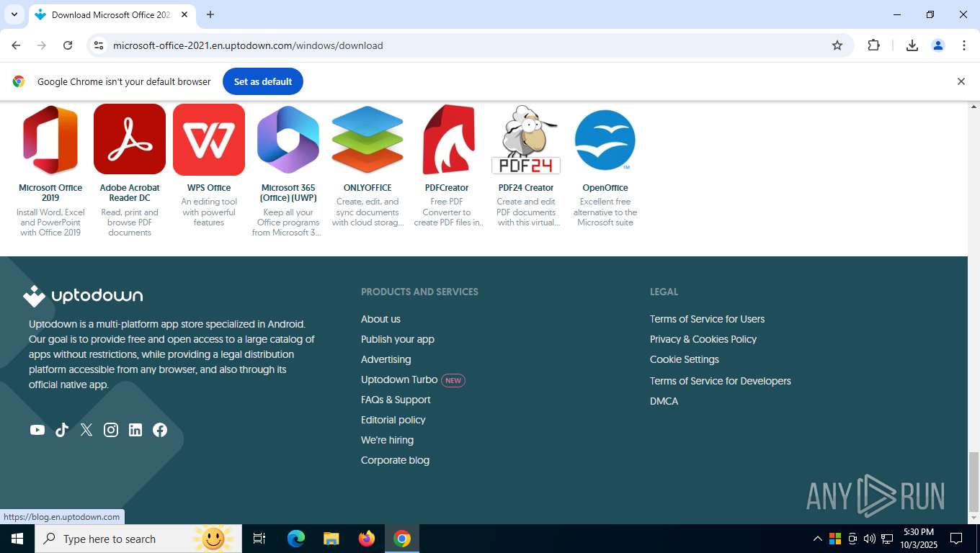
Task: Open the Adobe Acrobat Reader DC icon
Action: [130, 139]
